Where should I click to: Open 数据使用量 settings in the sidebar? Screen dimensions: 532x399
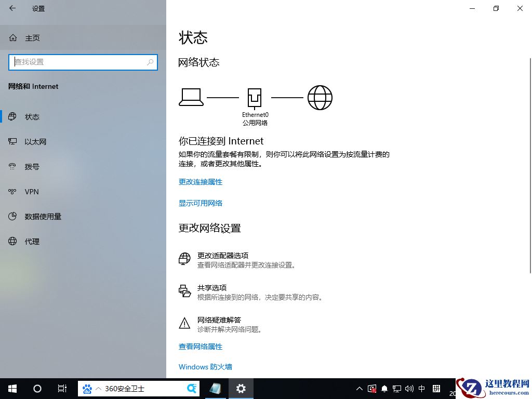[44, 216]
